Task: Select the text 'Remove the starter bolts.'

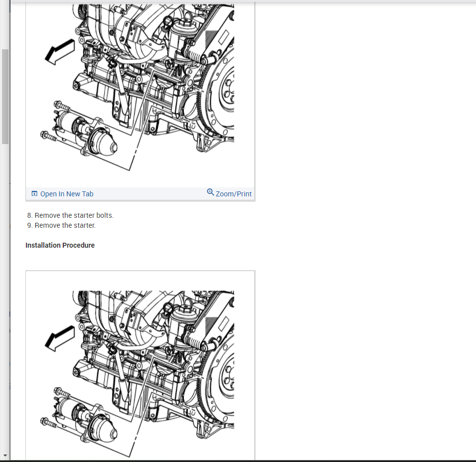Action: (74, 215)
